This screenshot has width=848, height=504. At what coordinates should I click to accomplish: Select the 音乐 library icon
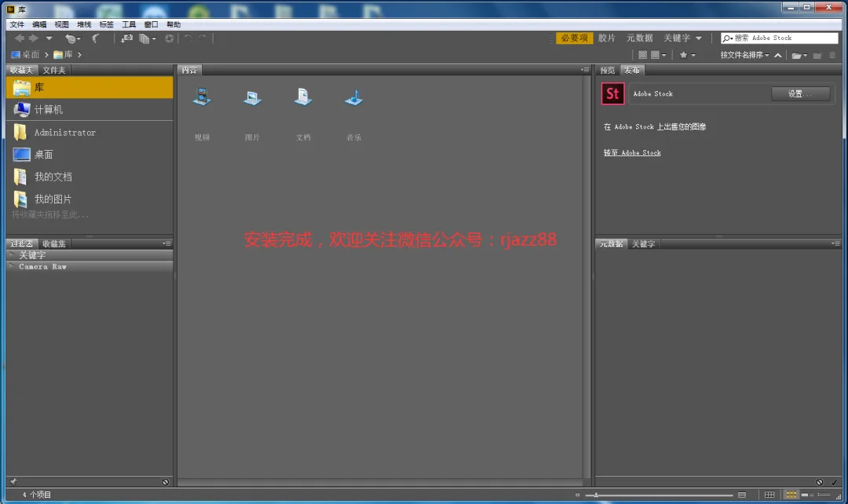point(353,98)
